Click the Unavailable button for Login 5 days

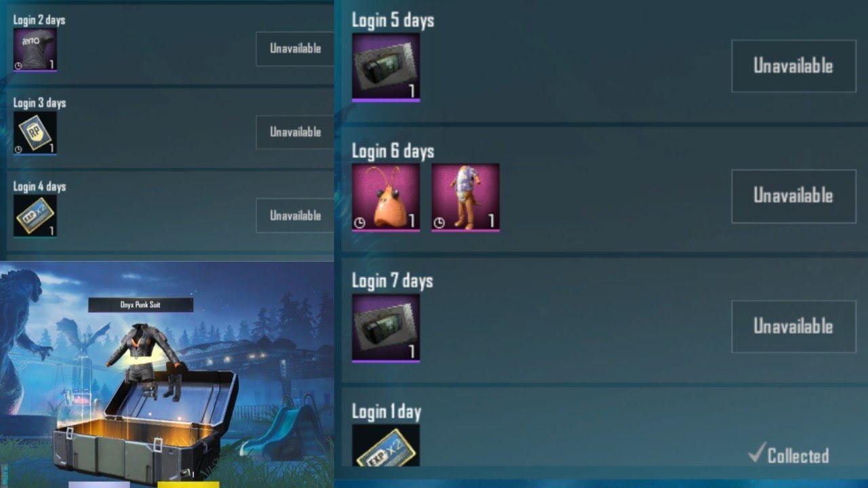pos(793,66)
